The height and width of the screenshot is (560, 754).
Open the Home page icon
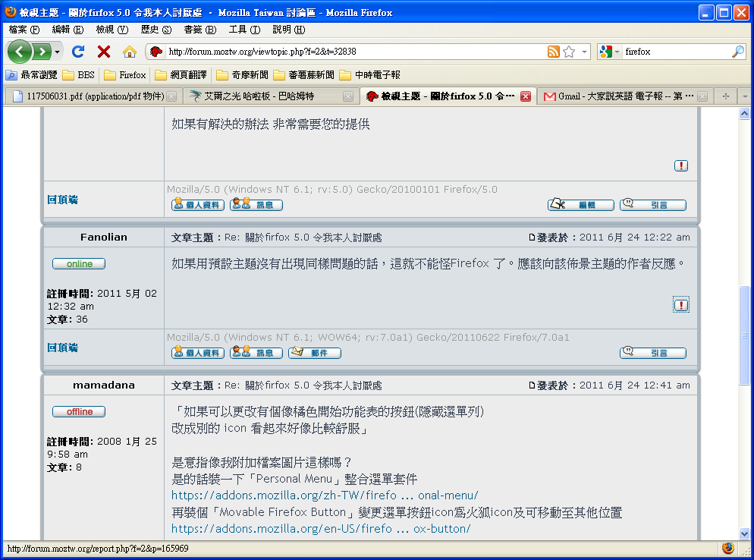[130, 52]
